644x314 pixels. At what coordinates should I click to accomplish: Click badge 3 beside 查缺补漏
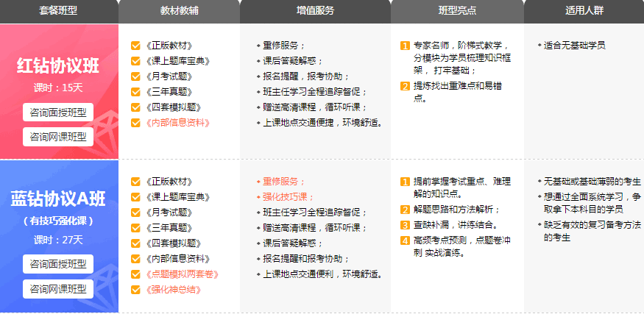pyautogui.click(x=405, y=225)
